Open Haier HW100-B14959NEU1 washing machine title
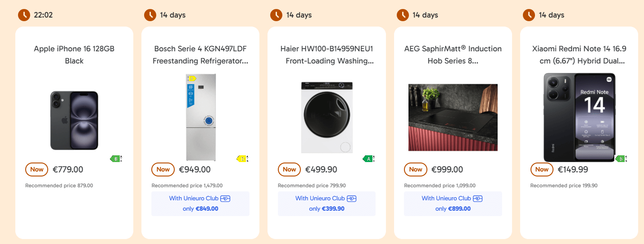Viewport: 644px width, 244px height. pyautogui.click(x=327, y=55)
